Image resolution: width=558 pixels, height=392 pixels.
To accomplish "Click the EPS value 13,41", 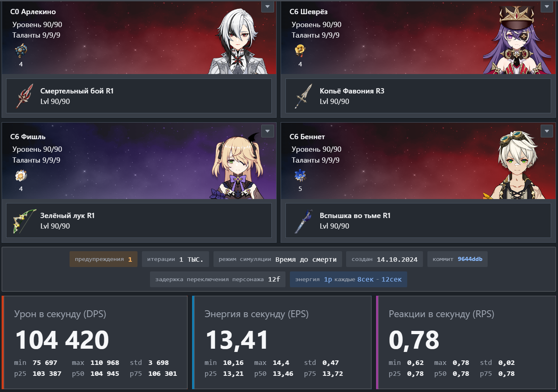I will (x=237, y=340).
